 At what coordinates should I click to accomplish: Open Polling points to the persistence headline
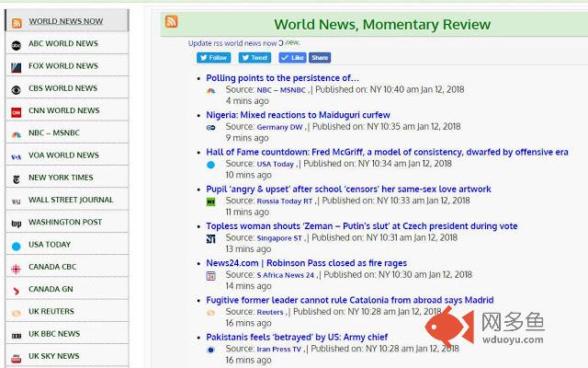[x=282, y=78]
